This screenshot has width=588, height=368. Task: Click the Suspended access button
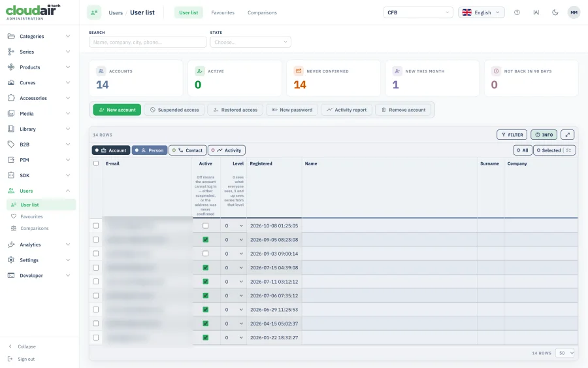[174, 110]
